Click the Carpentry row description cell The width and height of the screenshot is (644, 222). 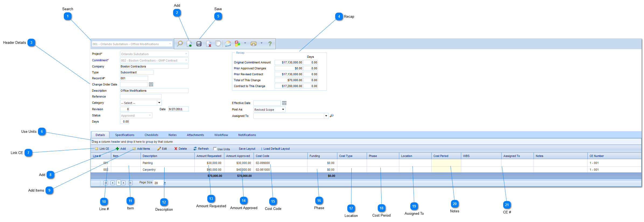pos(167,170)
